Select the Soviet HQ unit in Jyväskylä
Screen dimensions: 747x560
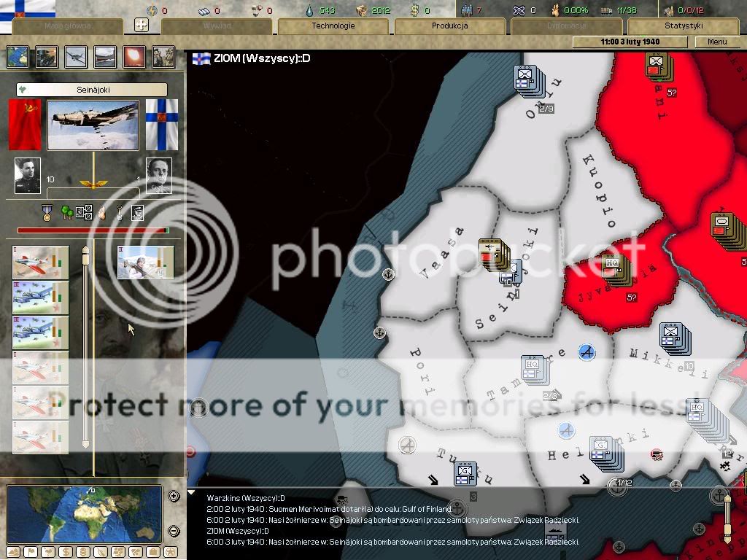click(616, 270)
